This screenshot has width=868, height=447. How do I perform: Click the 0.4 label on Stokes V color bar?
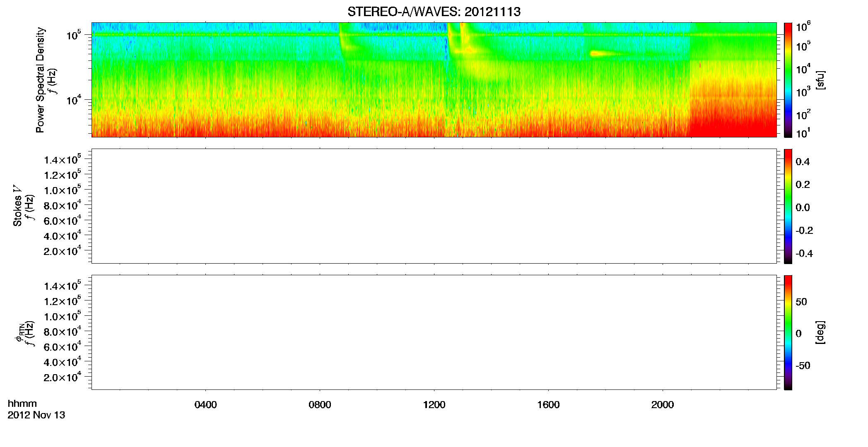(803, 162)
